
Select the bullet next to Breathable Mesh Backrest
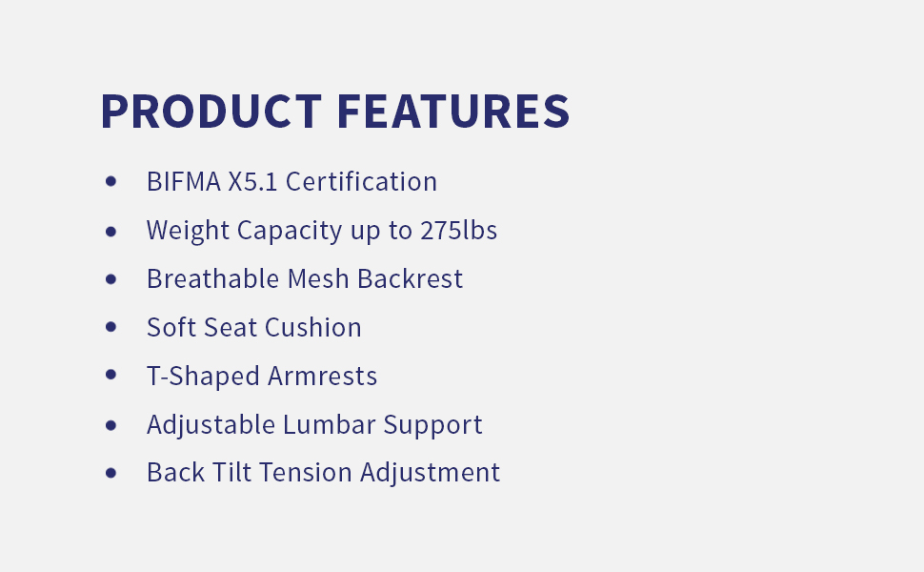point(111,278)
